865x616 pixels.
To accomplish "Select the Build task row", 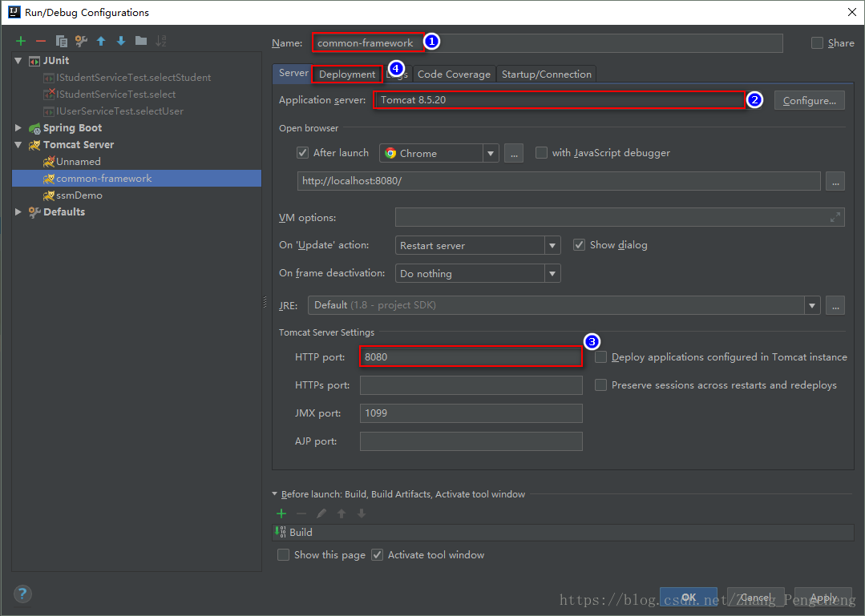I will (563, 532).
